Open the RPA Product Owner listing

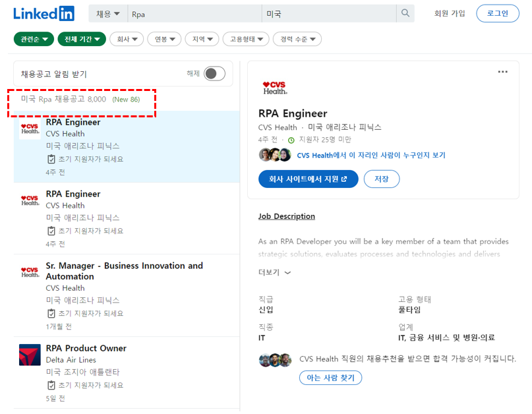tap(86, 348)
